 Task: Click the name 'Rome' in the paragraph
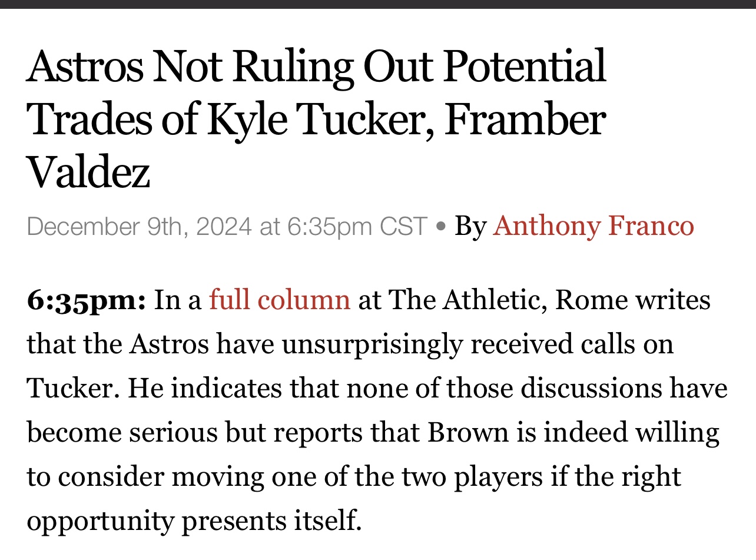[x=589, y=300]
